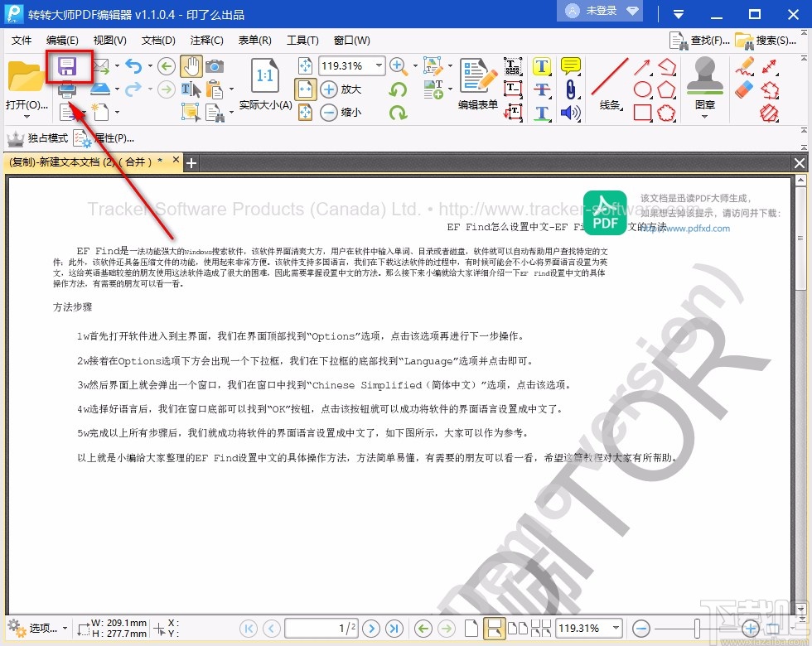Select the Sound annotation tool
This screenshot has width=812, height=646.
click(x=570, y=113)
